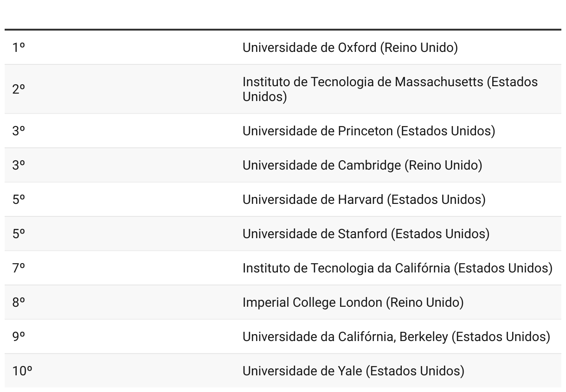
Task: Click the 3º rank beside Princeton
Action: click(19, 131)
